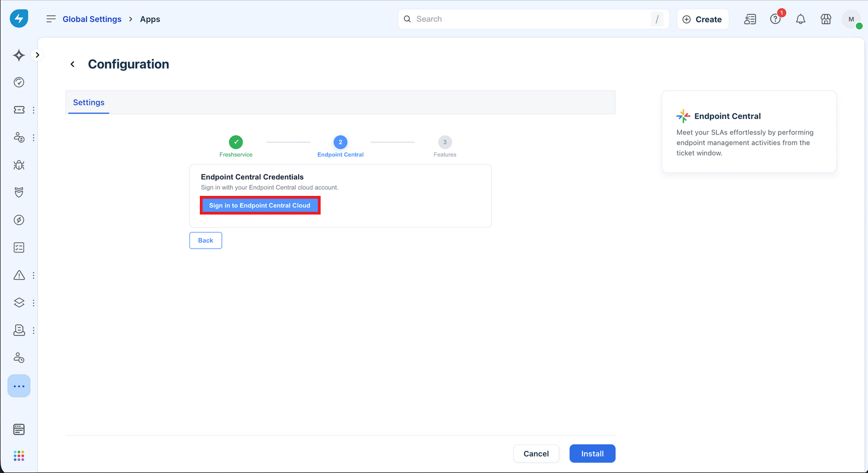This screenshot has width=868, height=473.
Task: Click the Endpoint Central step 2 circle
Action: tap(340, 142)
